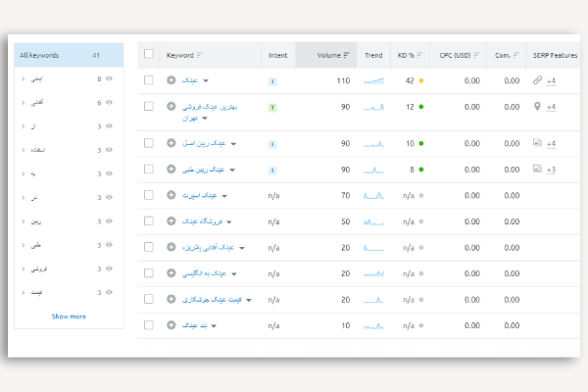Screen dimensions: 588x392
Task: Click the CPC (USD) sort icon
Action: [x=476, y=55]
